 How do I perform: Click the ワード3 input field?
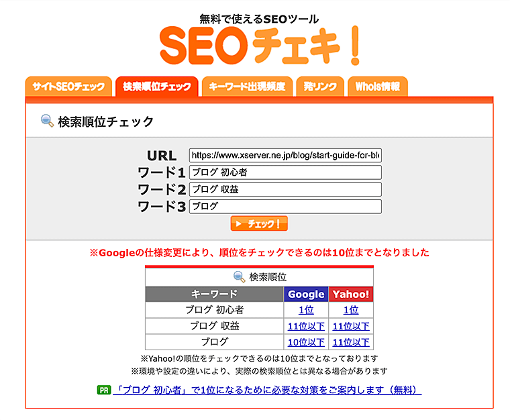click(x=285, y=207)
